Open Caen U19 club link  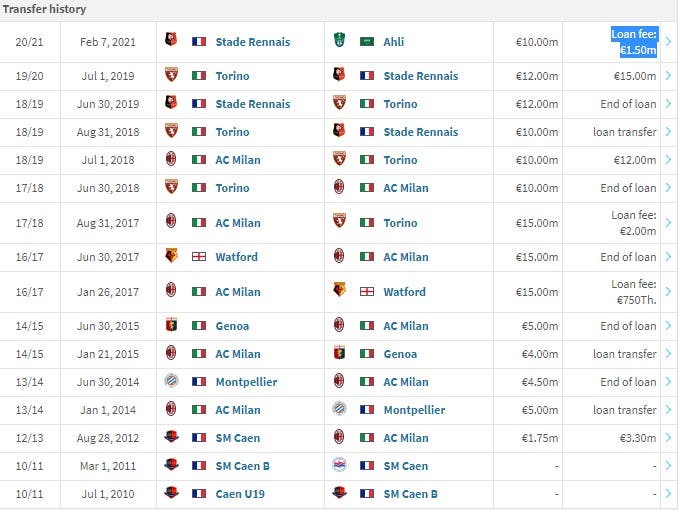click(x=240, y=494)
